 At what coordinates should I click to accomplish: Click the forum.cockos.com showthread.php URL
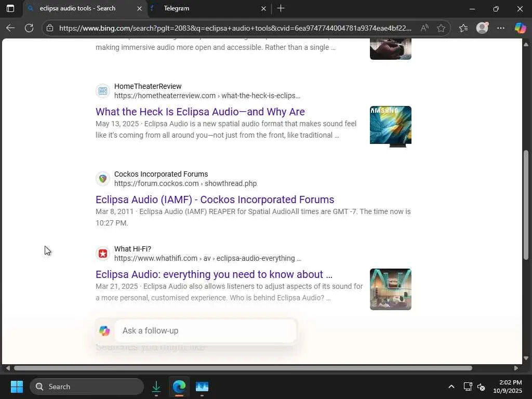click(x=185, y=183)
